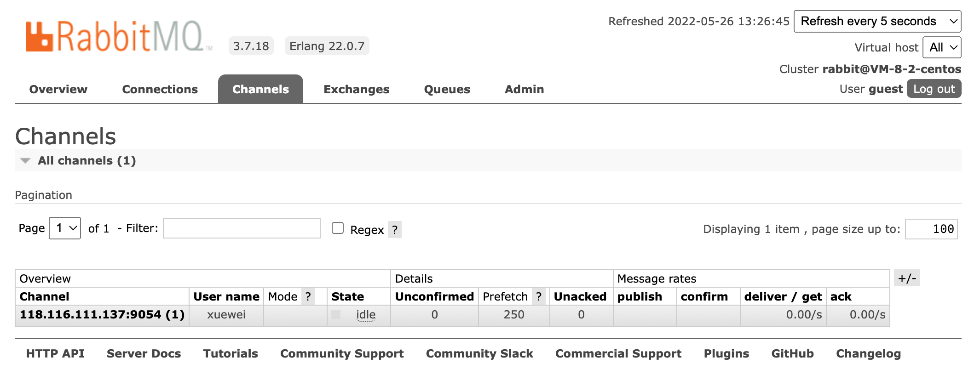Open the Admin tab
The image size is (980, 386).
coord(524,89)
